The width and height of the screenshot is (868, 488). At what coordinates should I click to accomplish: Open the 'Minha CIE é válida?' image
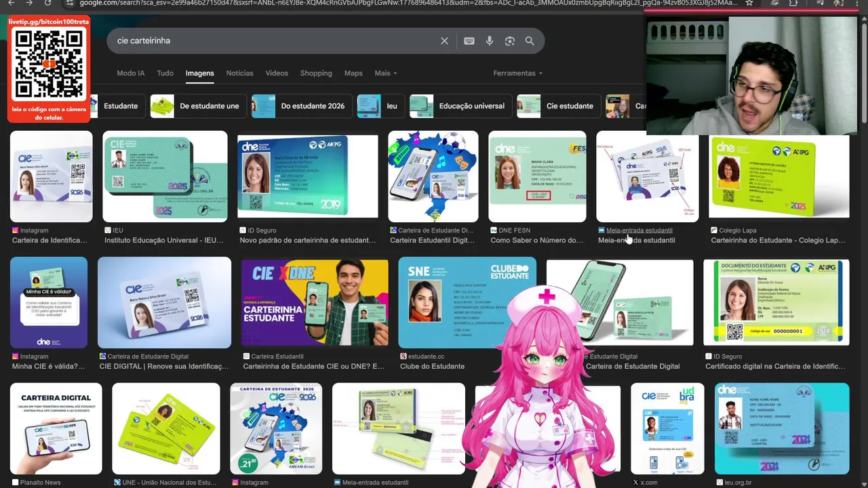49,302
